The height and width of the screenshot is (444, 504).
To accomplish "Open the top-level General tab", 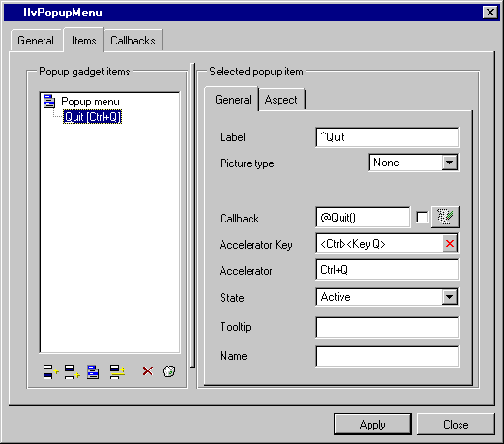I will [x=36, y=41].
